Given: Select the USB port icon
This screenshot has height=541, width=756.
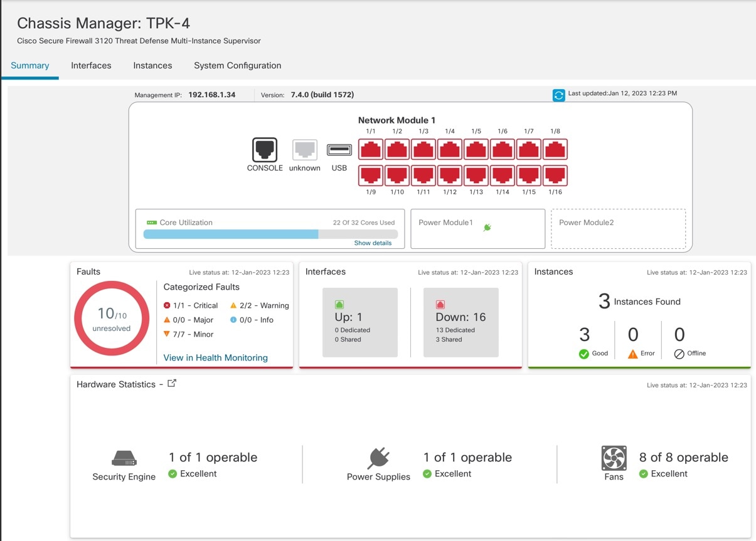Looking at the screenshot, I should pos(339,149).
